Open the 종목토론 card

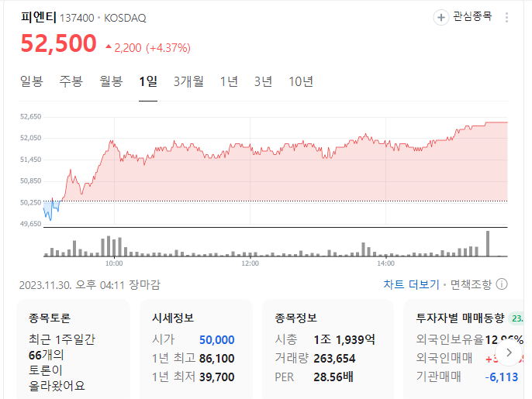coord(73,349)
